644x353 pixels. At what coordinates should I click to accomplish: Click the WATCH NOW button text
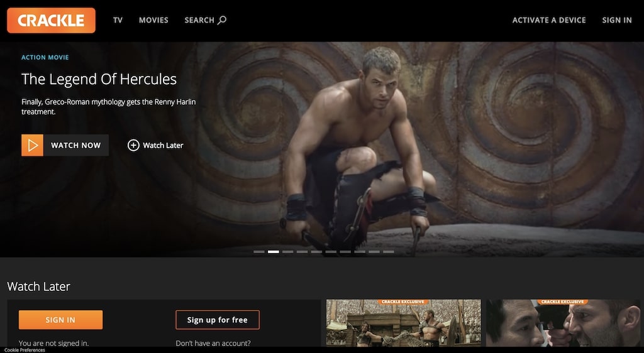click(x=76, y=145)
